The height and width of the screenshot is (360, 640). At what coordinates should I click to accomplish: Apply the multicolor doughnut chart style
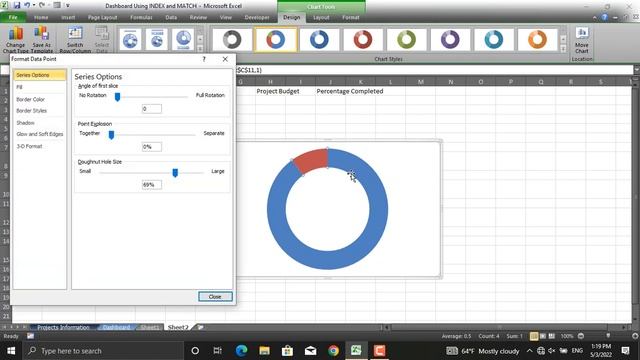(x=276, y=40)
